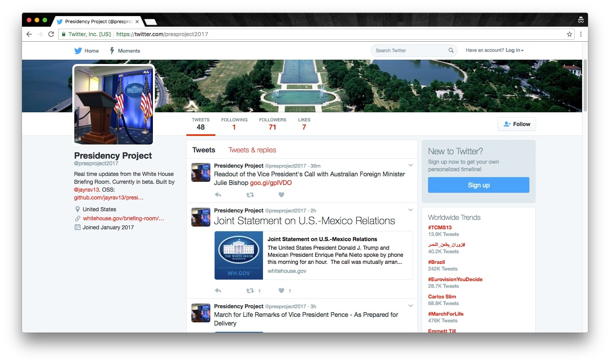The height and width of the screenshot is (364, 610).
Task: Open a new browser tab
Action: [151, 22]
